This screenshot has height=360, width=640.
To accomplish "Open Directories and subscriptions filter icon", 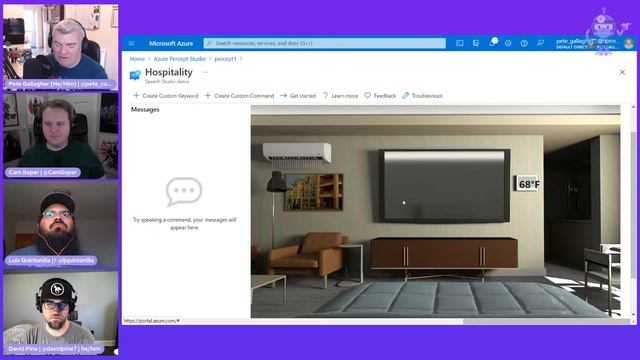I will [x=476, y=43].
